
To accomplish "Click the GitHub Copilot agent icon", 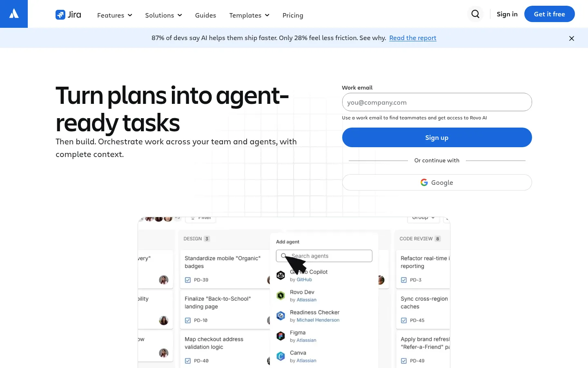I will pos(281,276).
